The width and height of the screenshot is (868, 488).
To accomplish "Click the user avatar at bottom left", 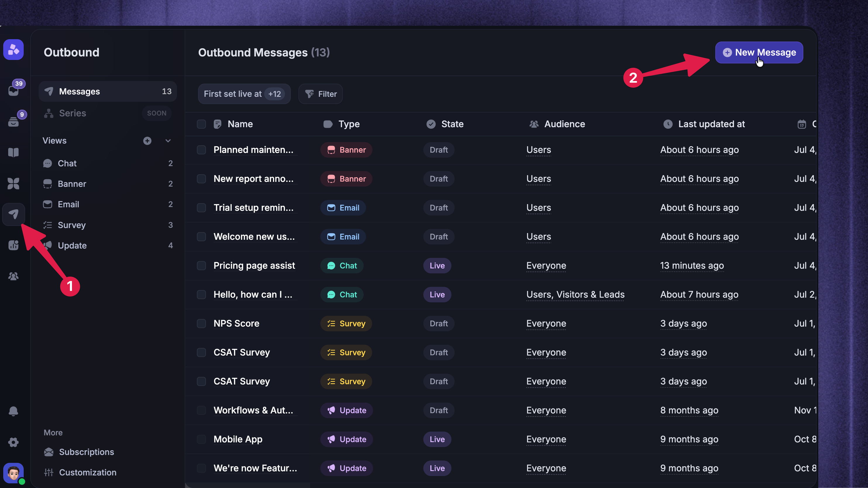I will tap(13, 473).
